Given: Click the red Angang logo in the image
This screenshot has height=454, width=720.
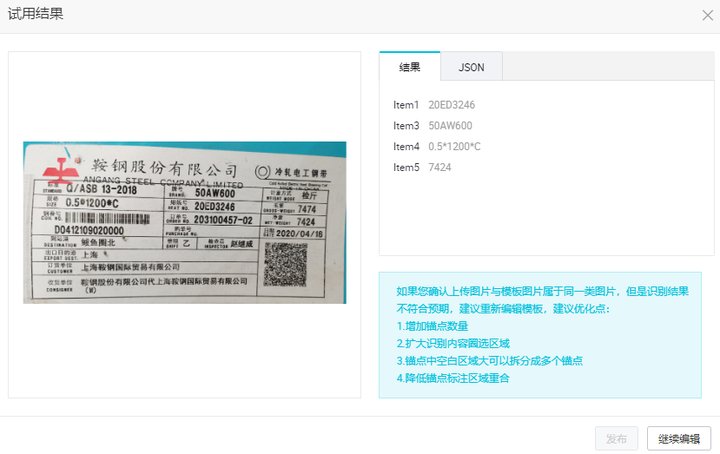Looking at the screenshot, I should click(61, 170).
